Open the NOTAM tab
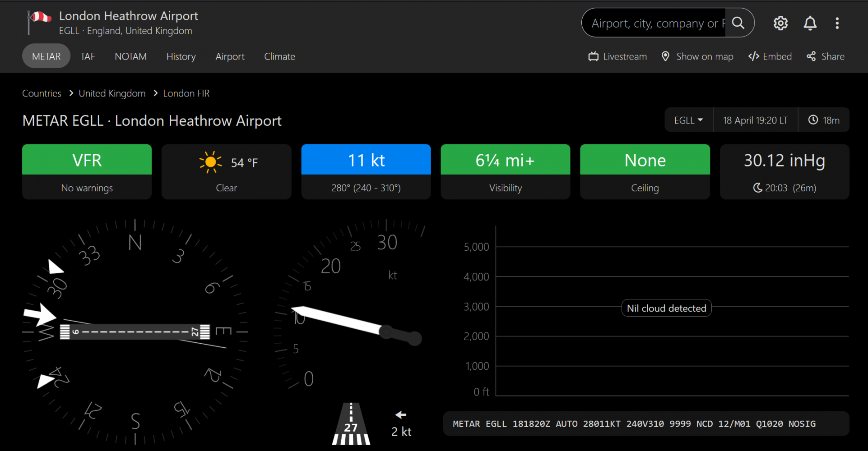This screenshot has width=868, height=451. [x=130, y=56]
